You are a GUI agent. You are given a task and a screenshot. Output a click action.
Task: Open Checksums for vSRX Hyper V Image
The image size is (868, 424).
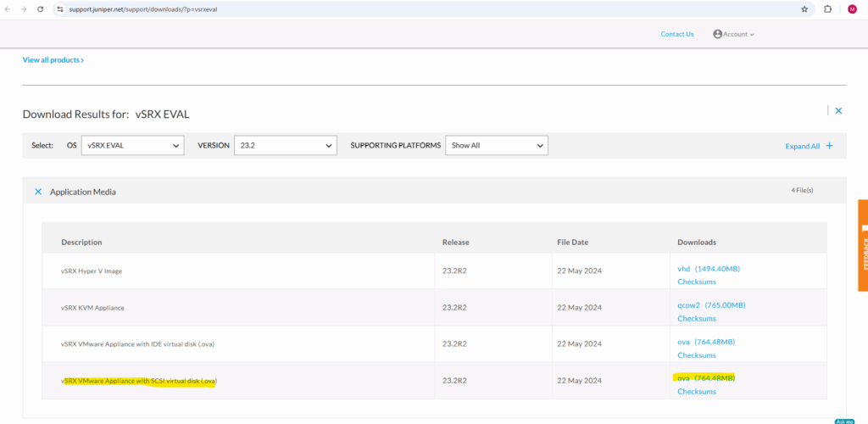(x=697, y=282)
